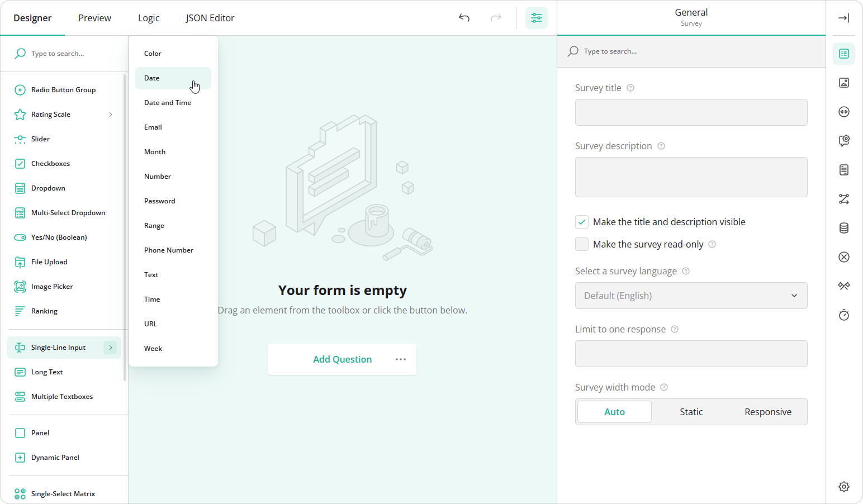Open survey settings via the sliders icon

(x=536, y=17)
